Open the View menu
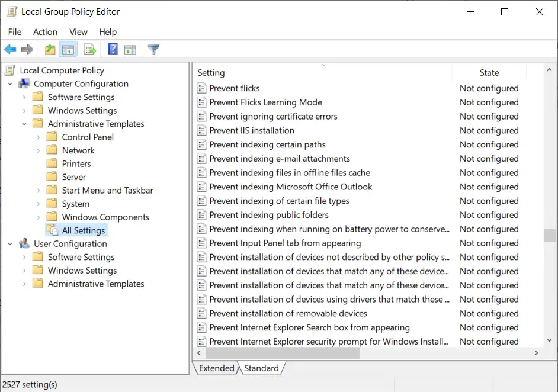This screenshot has height=392, width=558. coord(78,32)
